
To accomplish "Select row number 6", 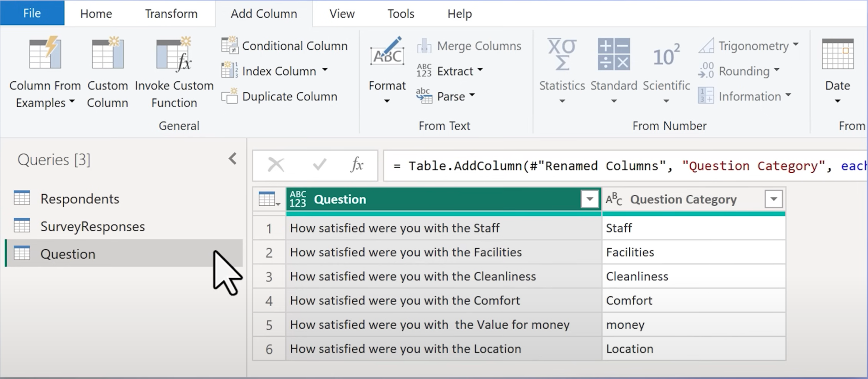I will coord(269,349).
